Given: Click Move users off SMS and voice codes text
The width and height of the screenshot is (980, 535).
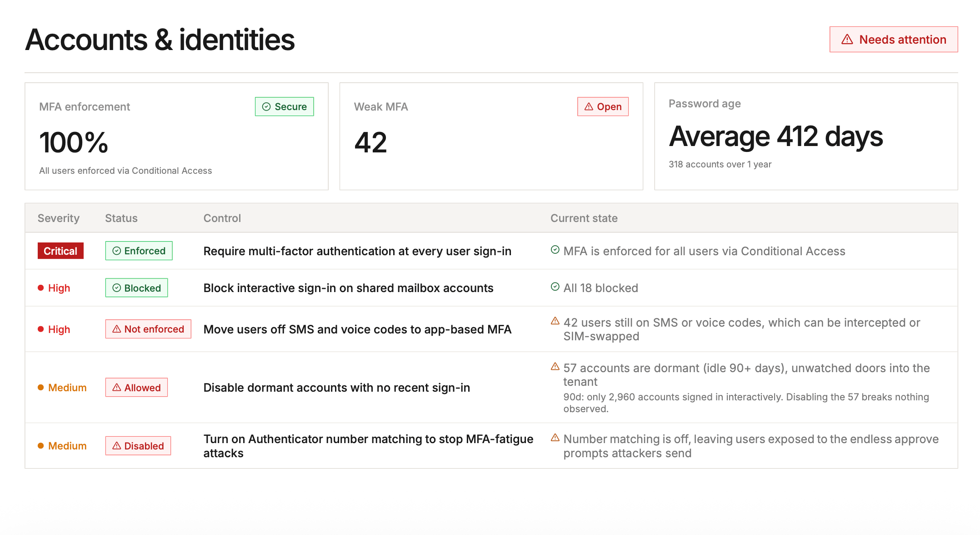Looking at the screenshot, I should (357, 329).
